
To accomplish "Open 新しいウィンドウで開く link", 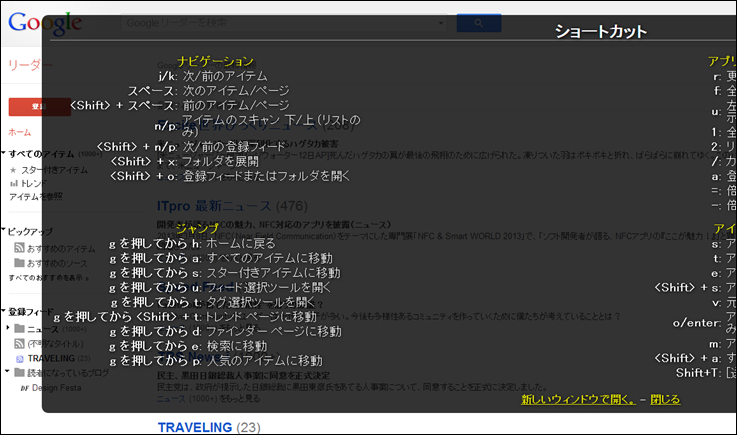I will point(578,399).
